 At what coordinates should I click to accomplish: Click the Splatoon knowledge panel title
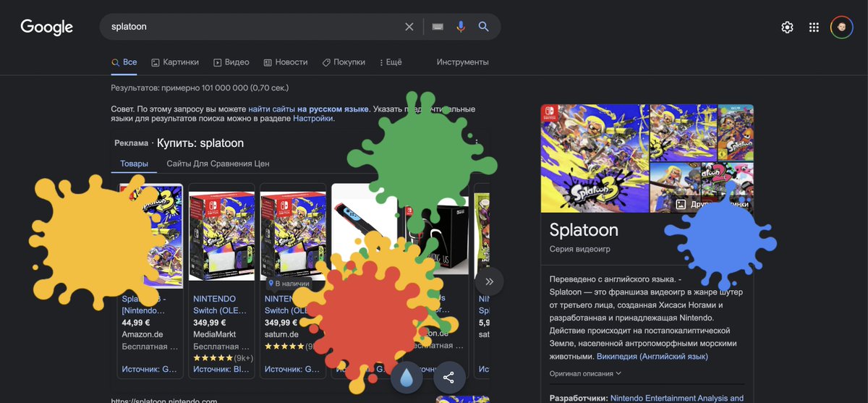click(x=584, y=230)
